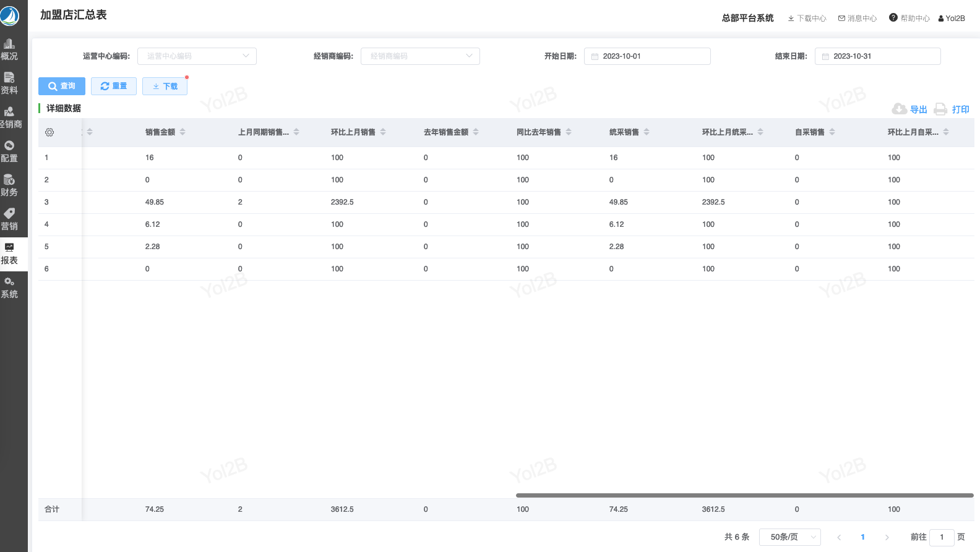Expand the 运营中心编码 dropdown
The image size is (980, 552).
197,56
